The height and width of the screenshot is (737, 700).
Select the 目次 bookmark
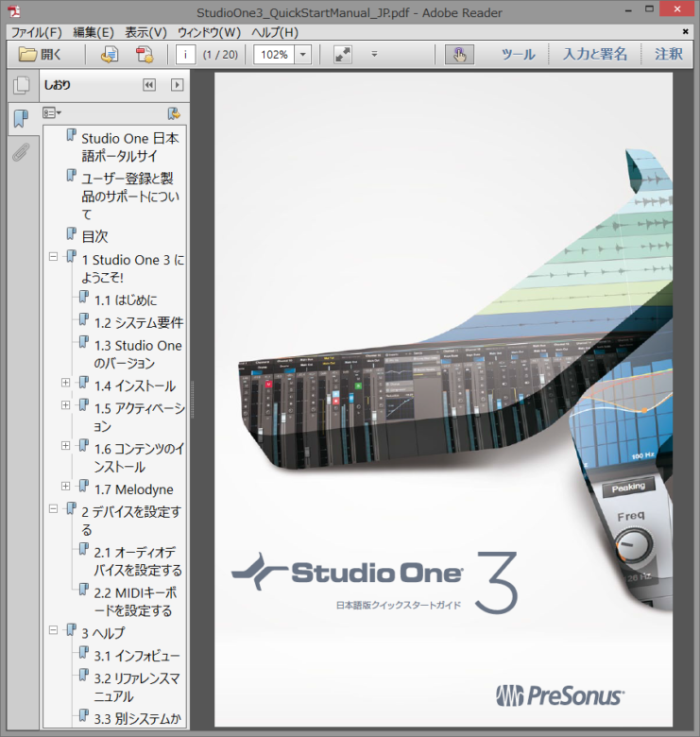tap(94, 236)
